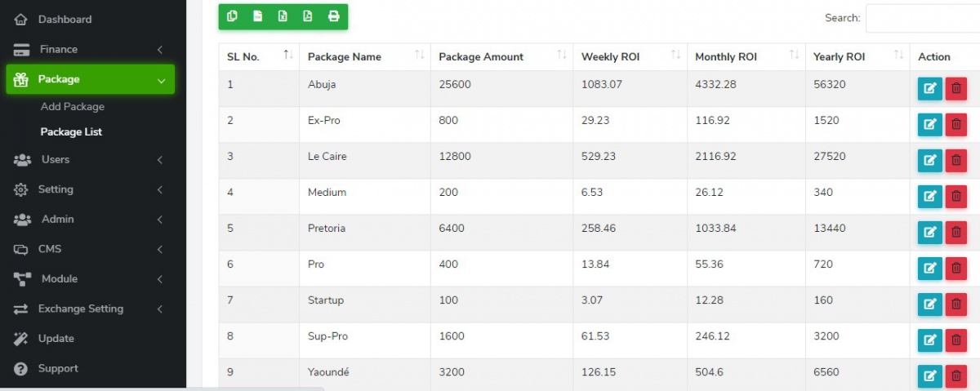Focus the Search input field
This screenshot has width=980, height=391.
coord(923,18)
